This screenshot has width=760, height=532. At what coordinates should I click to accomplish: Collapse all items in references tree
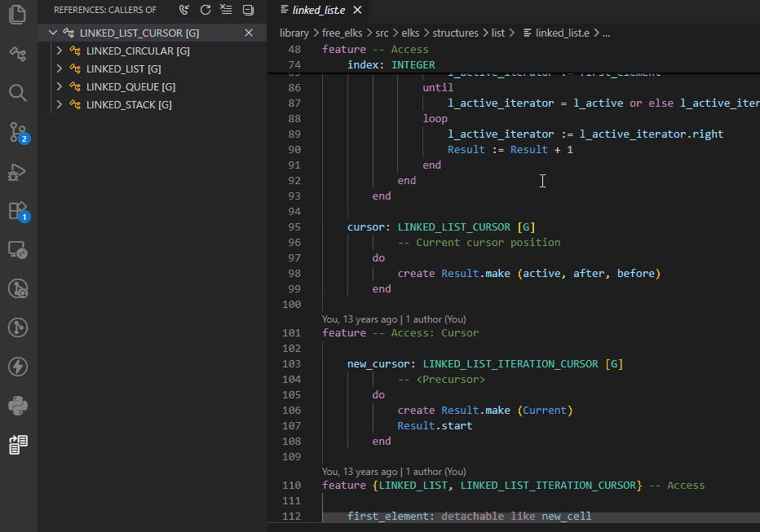click(x=249, y=10)
